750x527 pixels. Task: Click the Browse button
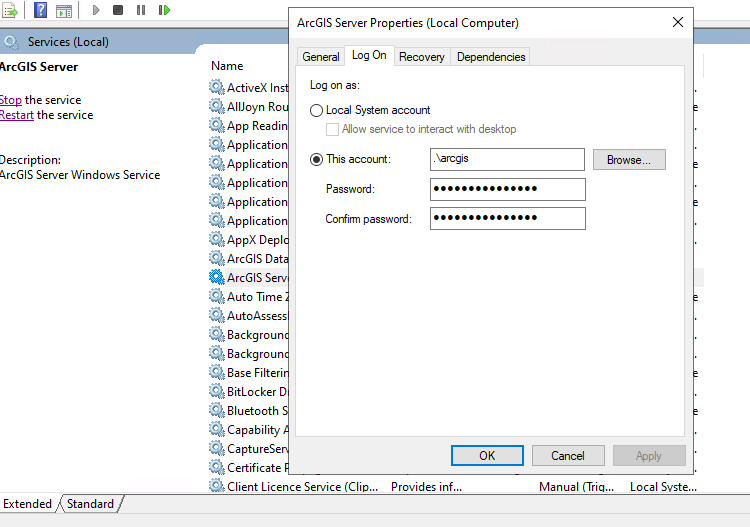click(629, 159)
